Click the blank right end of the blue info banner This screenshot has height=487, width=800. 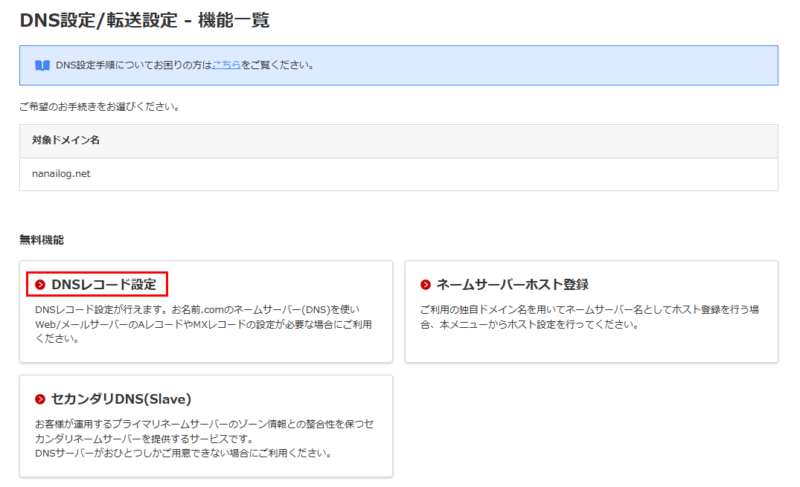tap(700, 66)
